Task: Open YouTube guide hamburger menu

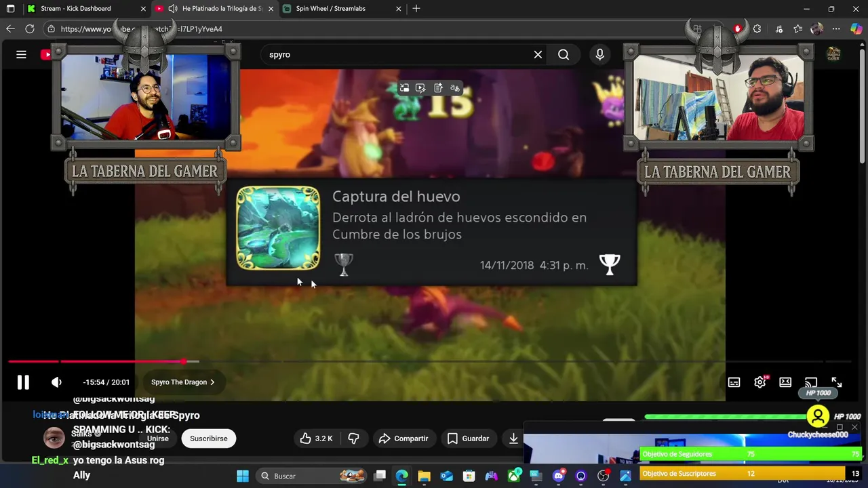Action: click(21, 55)
